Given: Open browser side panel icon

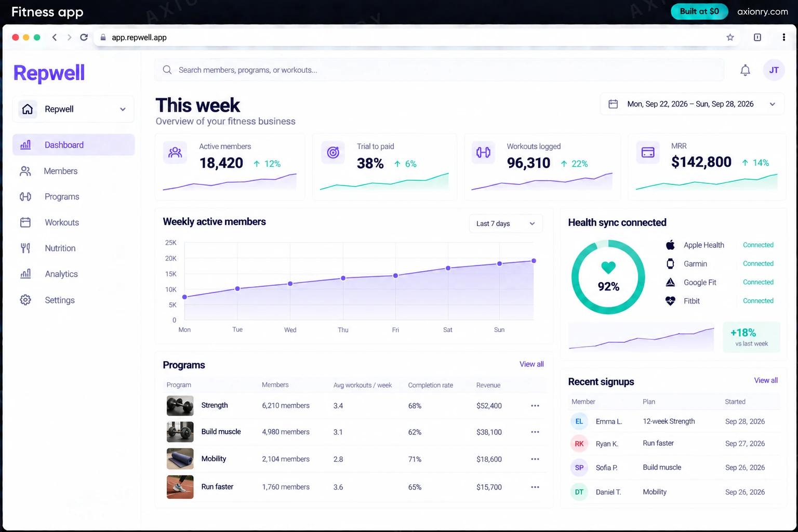Looking at the screenshot, I should tap(757, 37).
